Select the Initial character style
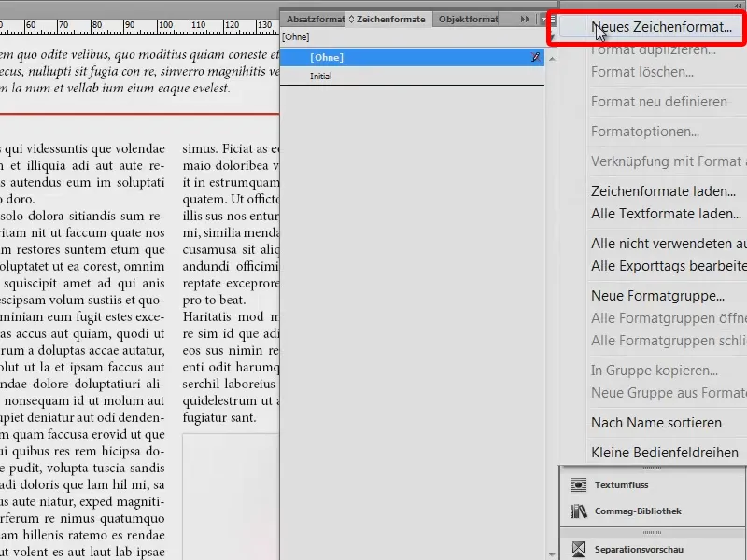 click(412, 76)
